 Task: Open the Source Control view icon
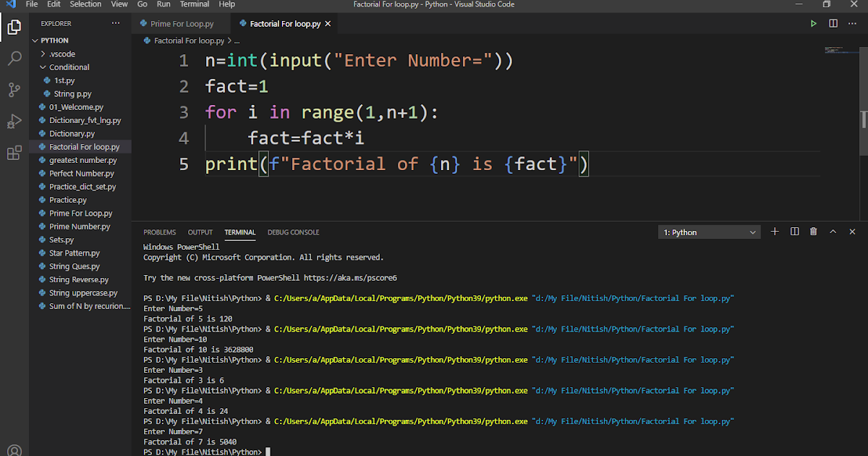coord(14,90)
